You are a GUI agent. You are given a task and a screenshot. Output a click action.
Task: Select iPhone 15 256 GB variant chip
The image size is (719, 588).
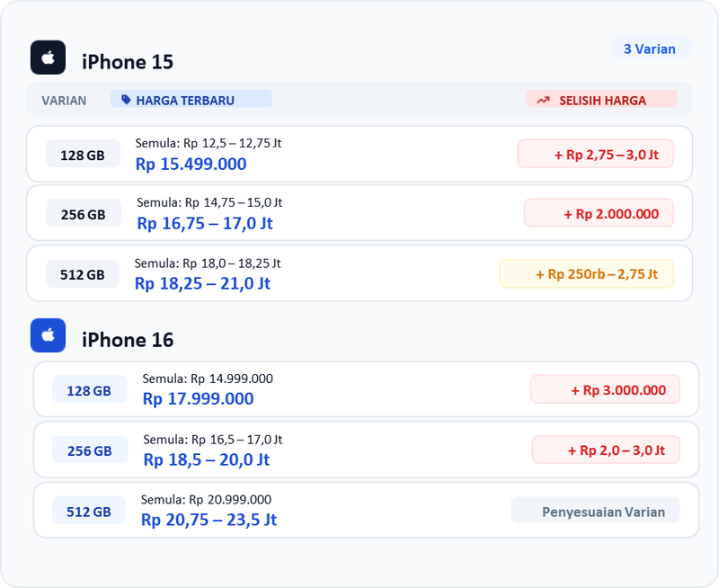(84, 213)
